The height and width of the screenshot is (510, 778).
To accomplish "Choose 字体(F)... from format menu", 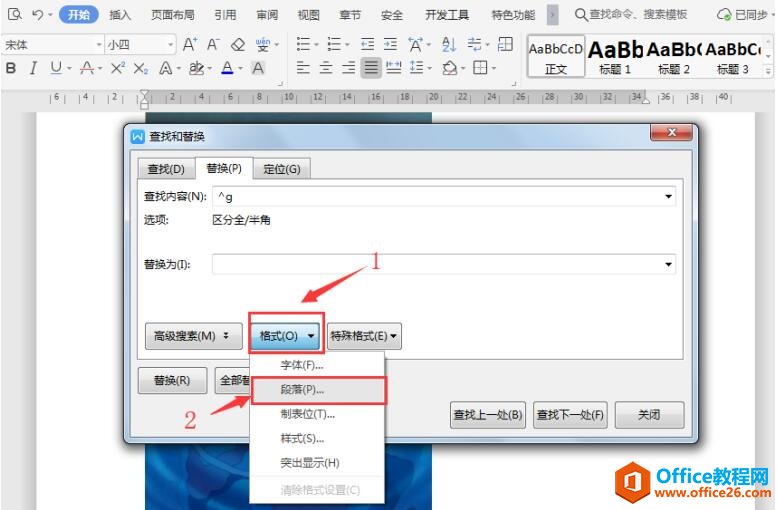I will 318,366.
